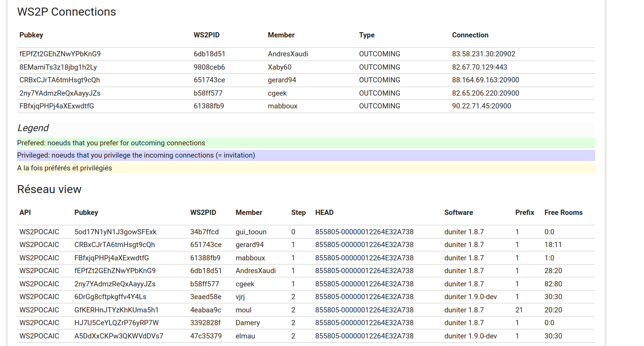The height and width of the screenshot is (346, 644).
Task: Click member mabboux in WS2P Connections table
Action: pyautogui.click(x=282, y=106)
